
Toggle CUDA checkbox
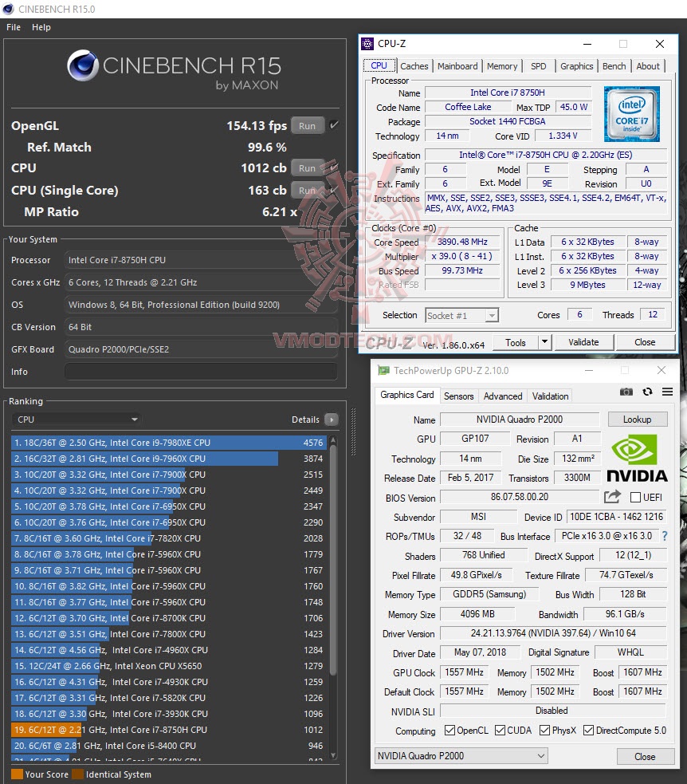pyautogui.click(x=501, y=731)
